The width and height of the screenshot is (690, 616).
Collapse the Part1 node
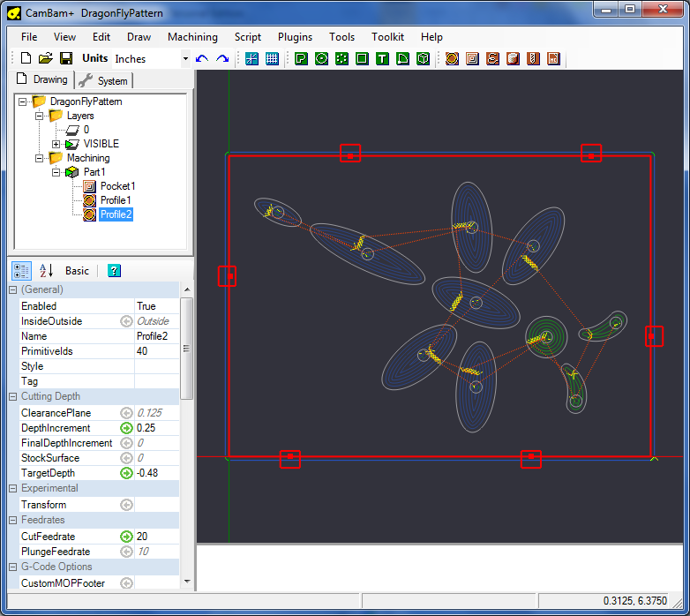coord(56,172)
